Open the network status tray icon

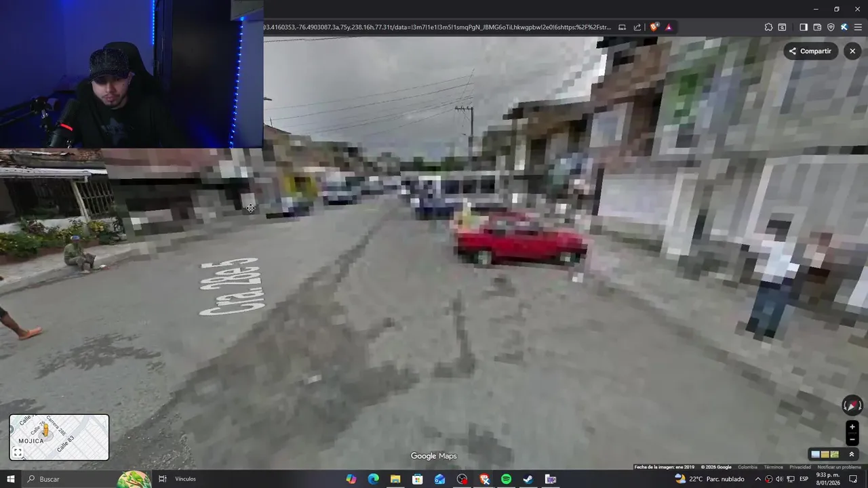[x=791, y=479]
